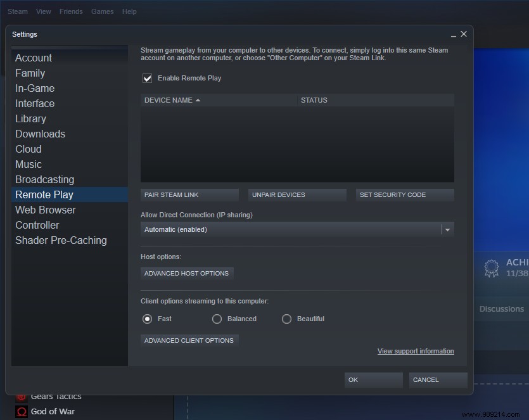Open Advanced Client Options

tap(189, 340)
